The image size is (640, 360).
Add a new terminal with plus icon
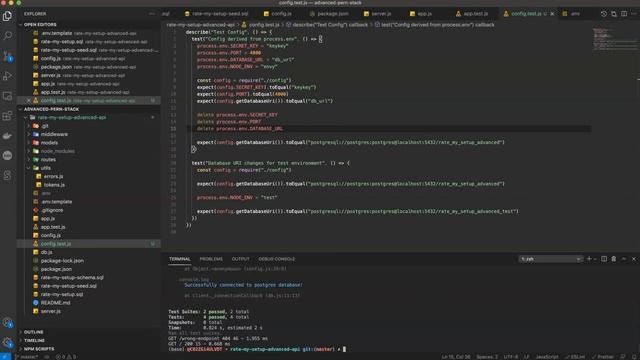click(589, 259)
